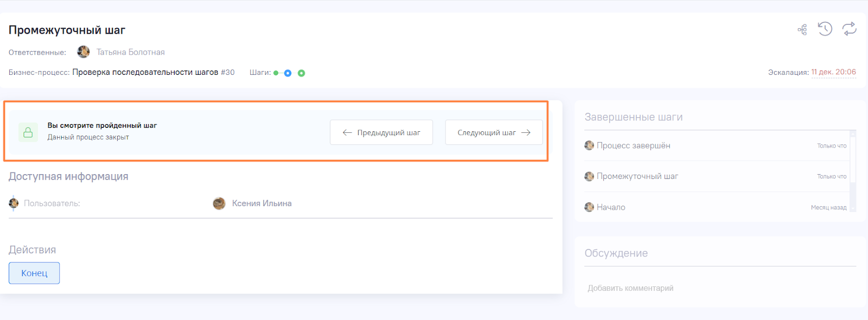Viewport: 868px width, 320px height.
Task: Select the blue current step dot
Action: 288,73
